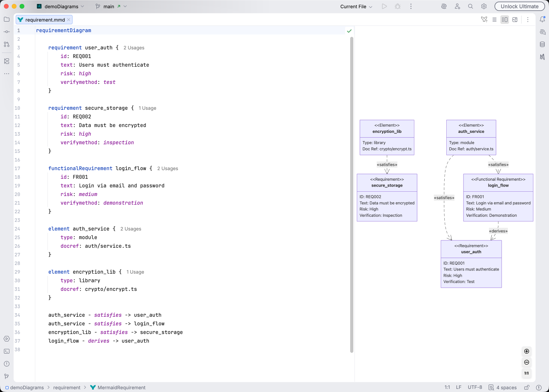Switch to preview-only mode with the image icon
This screenshot has height=392, width=549.
tap(515, 19)
